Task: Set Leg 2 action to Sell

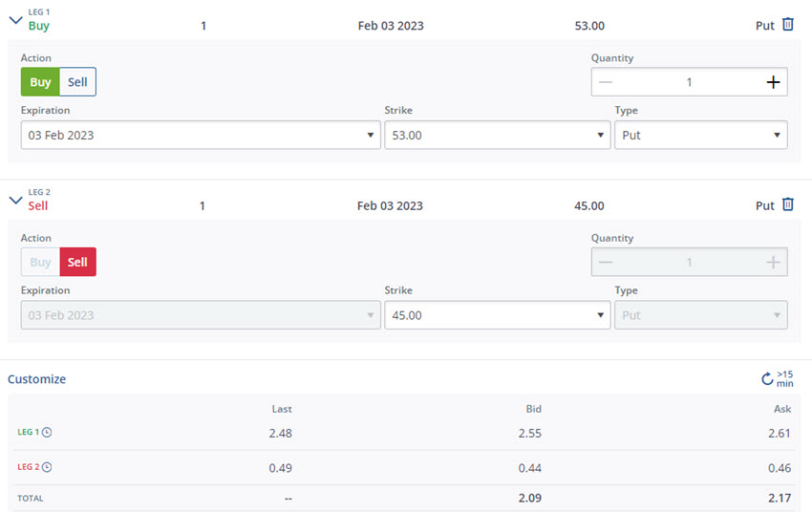Action: click(77, 262)
